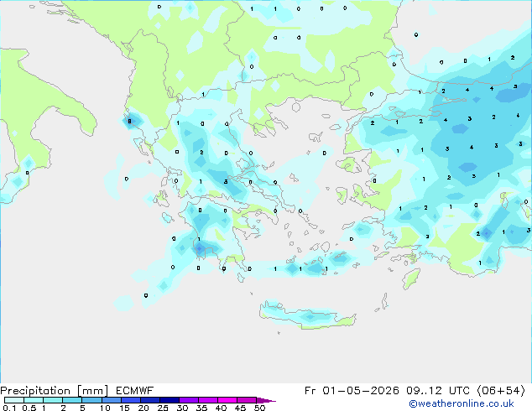Viewport: 532px width, 411px height.
Task: Click the 2–5 mm legend swatch
Action: click(x=72, y=400)
